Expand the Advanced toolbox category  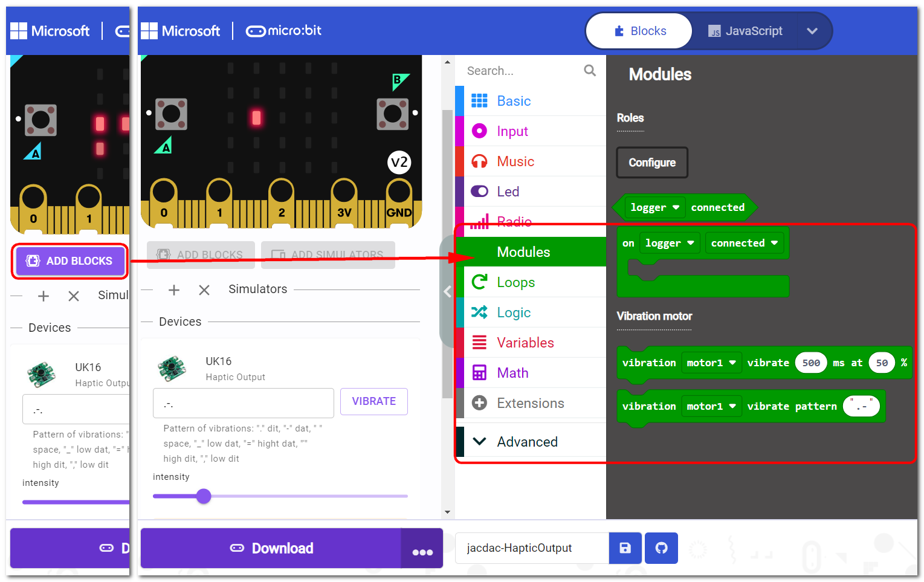[x=527, y=442]
